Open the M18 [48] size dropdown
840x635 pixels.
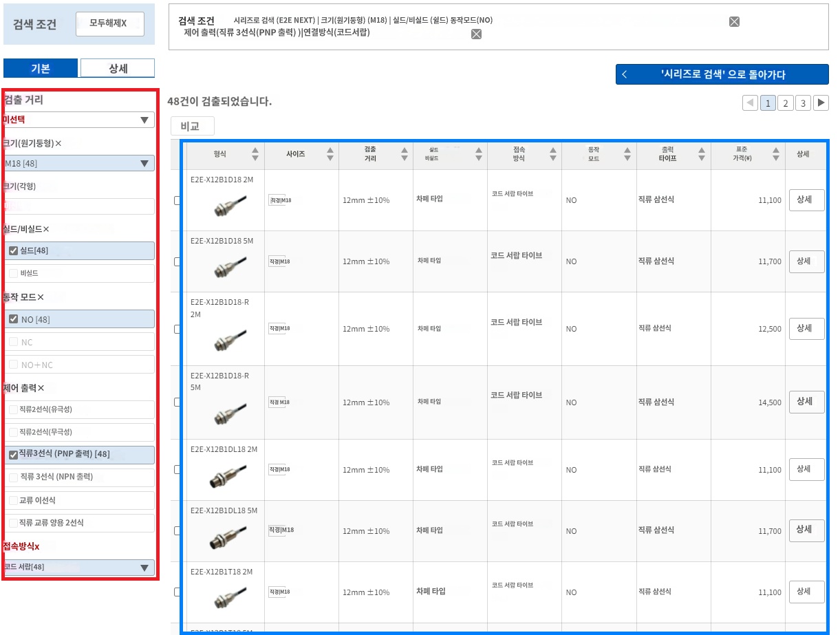pos(78,163)
